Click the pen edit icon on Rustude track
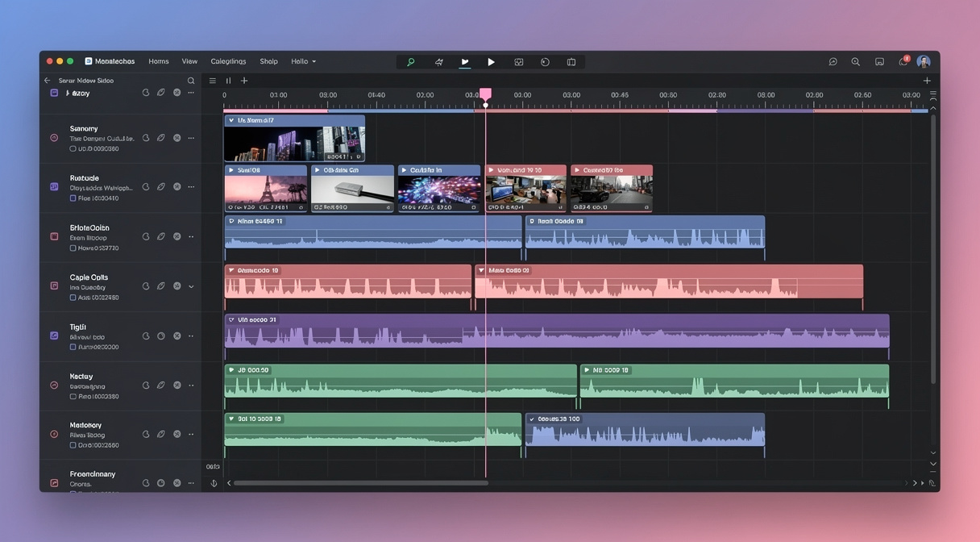This screenshot has height=542, width=980. (x=161, y=187)
